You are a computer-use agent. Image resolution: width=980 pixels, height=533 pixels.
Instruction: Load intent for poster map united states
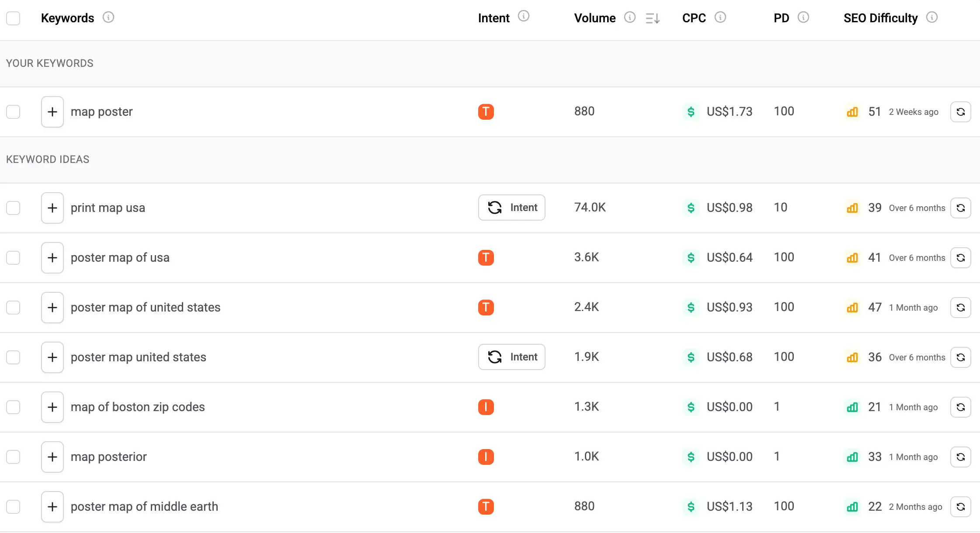[x=511, y=357]
